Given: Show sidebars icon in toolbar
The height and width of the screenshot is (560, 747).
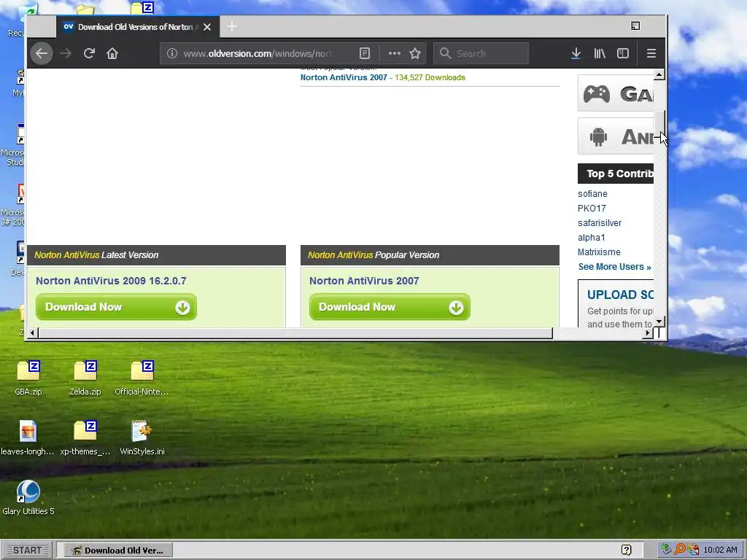Looking at the screenshot, I should click(623, 53).
